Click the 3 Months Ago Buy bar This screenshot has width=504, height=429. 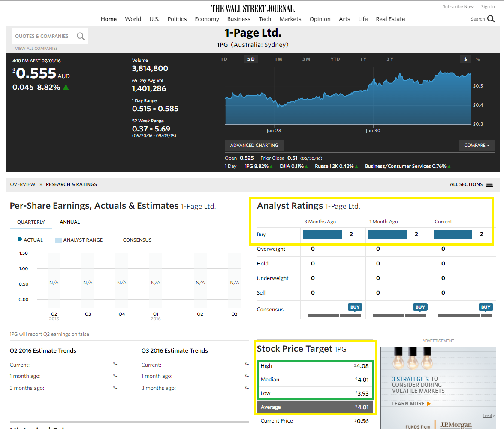tap(323, 234)
